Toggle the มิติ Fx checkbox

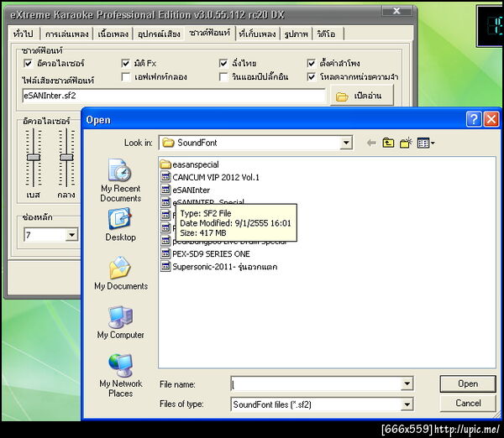[126, 63]
